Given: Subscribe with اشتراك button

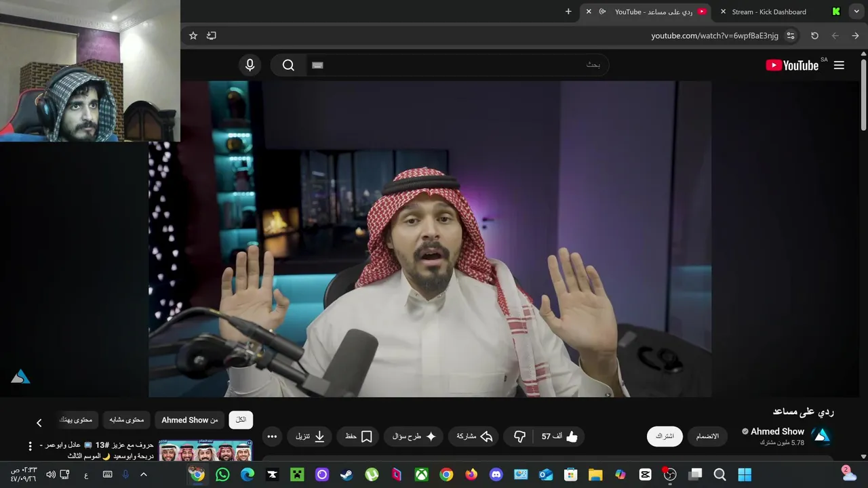Looking at the screenshot, I should pyautogui.click(x=665, y=436).
